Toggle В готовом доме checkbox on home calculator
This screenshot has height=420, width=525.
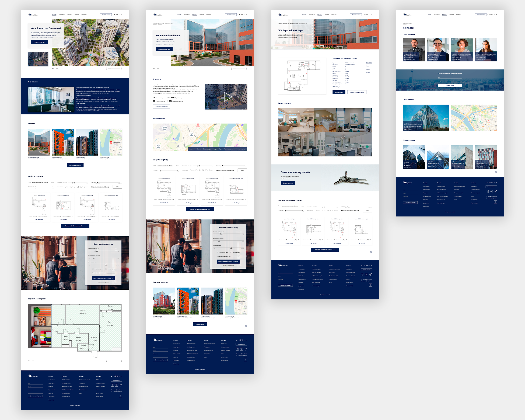coord(106,269)
